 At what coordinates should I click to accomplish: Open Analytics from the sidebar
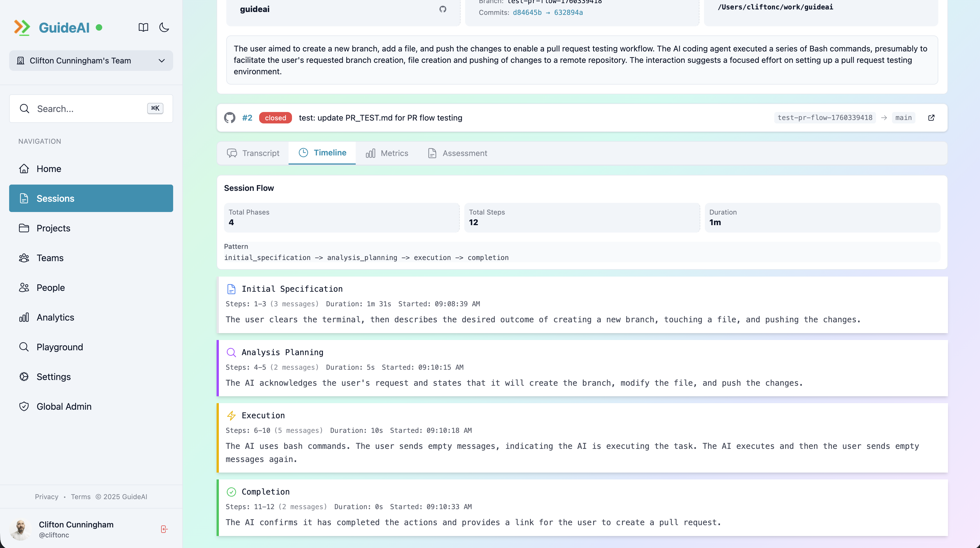coord(55,317)
